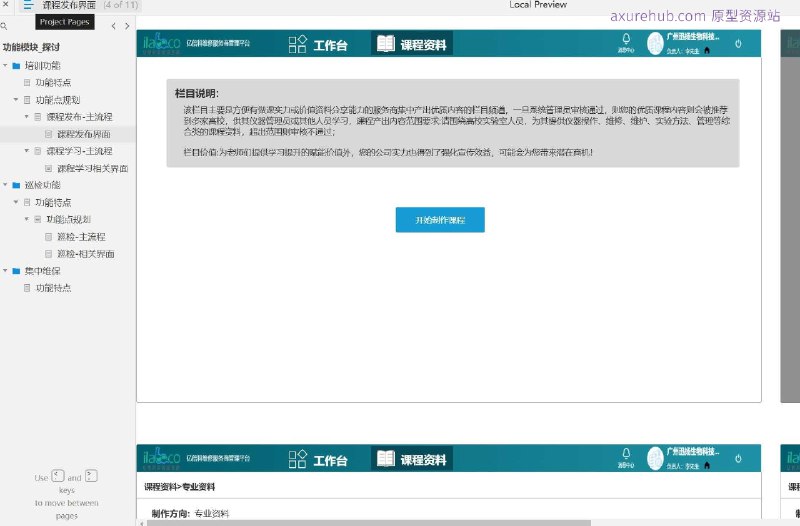
Task: Collapse the 培训功能 folder
Action: point(5,65)
